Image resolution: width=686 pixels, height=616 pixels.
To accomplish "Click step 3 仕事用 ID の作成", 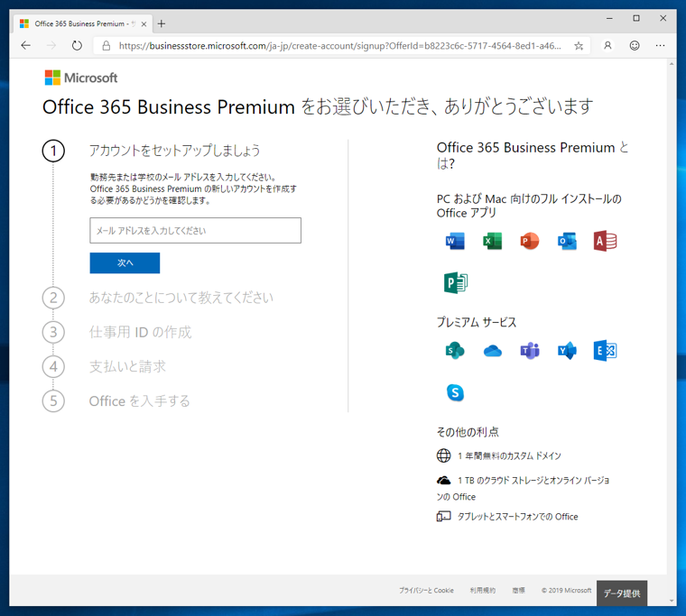I will point(141,332).
